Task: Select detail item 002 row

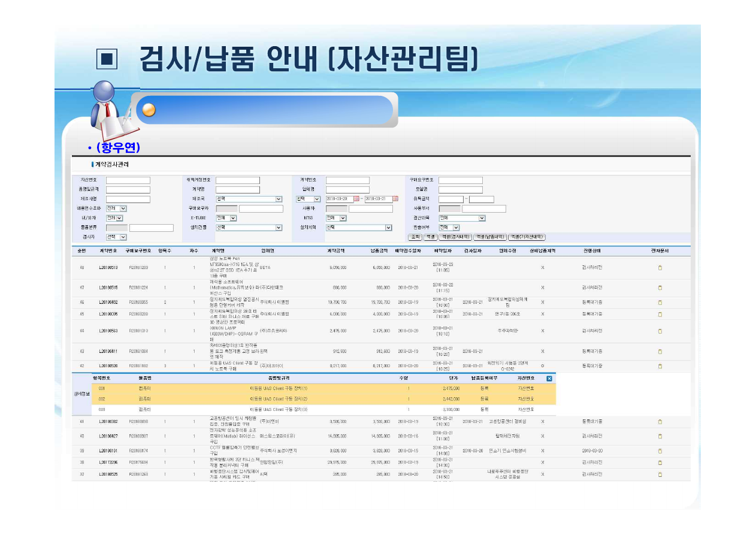Action: [x=323, y=398]
